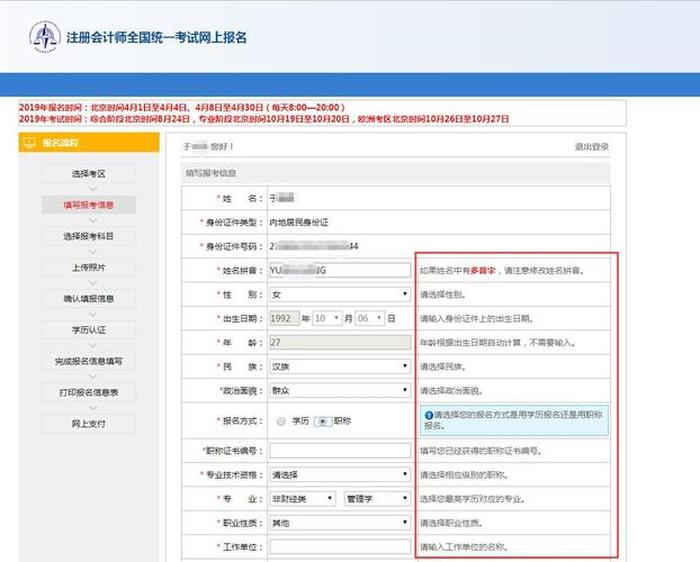Click the 学历认证 step button
Screen dimensions: 700x562
click(88, 329)
